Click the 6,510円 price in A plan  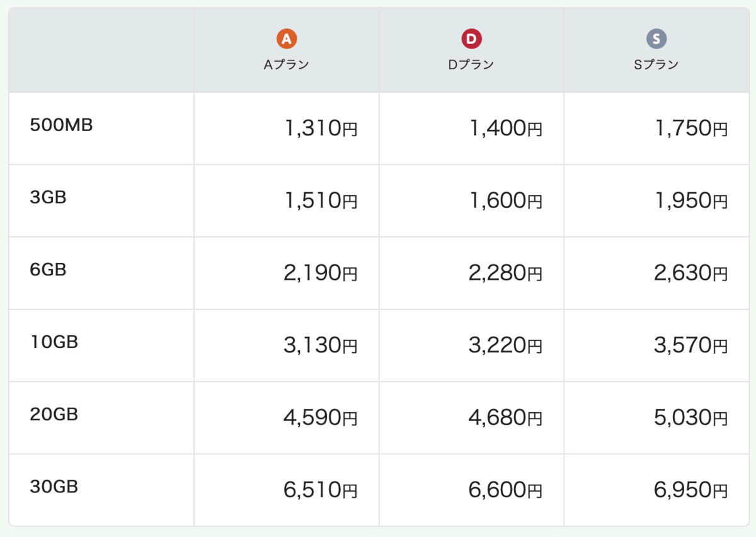tap(321, 490)
